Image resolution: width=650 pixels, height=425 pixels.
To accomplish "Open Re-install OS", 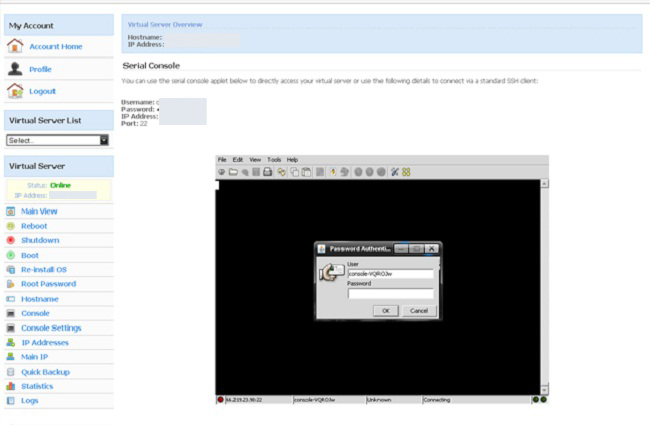I will [44, 270].
